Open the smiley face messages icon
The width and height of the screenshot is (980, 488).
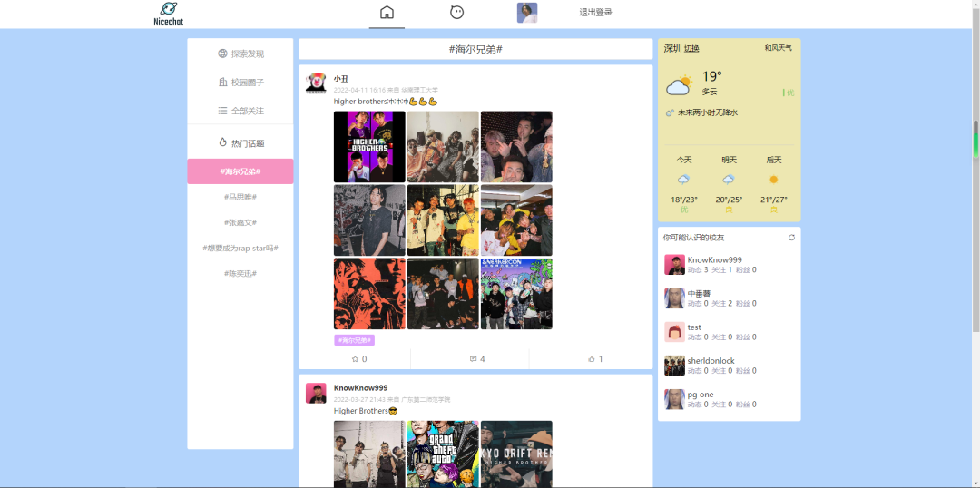click(x=456, y=13)
